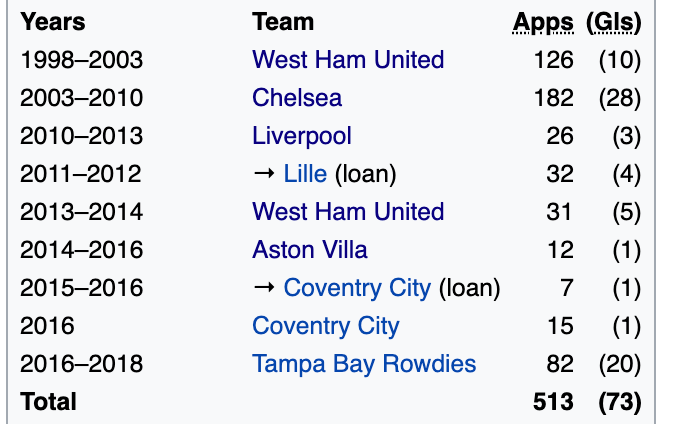
Task: Open West Ham United link for 2013–2014
Action: pos(348,212)
